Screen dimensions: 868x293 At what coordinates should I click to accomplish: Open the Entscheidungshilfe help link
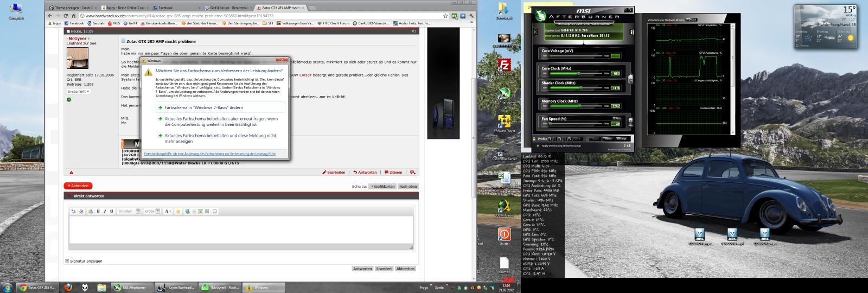pos(210,154)
